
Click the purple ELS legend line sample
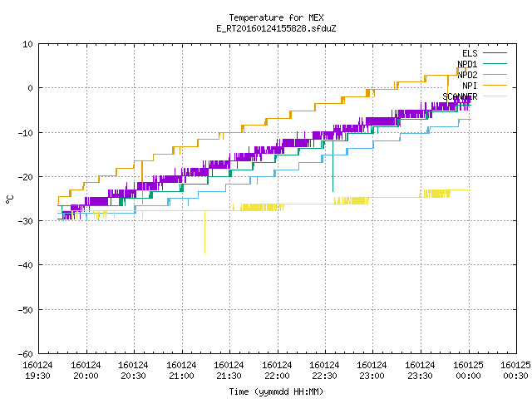[495, 53]
